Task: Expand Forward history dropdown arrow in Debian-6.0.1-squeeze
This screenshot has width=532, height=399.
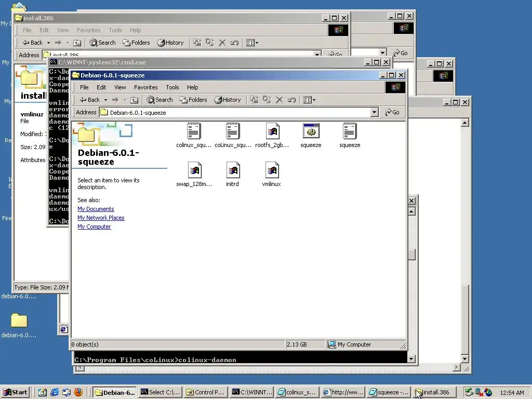Action: [x=125, y=100]
